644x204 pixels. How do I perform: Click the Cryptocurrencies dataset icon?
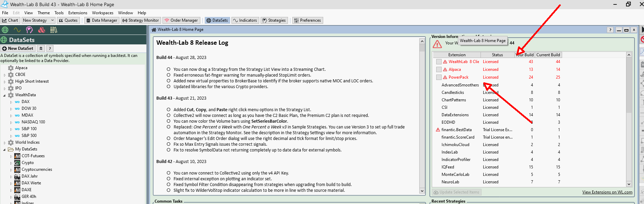(17, 169)
